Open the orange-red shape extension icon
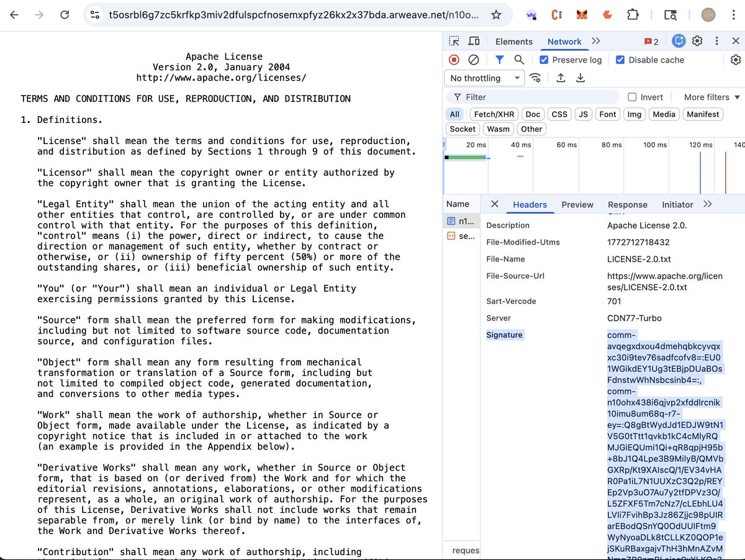 (x=607, y=15)
